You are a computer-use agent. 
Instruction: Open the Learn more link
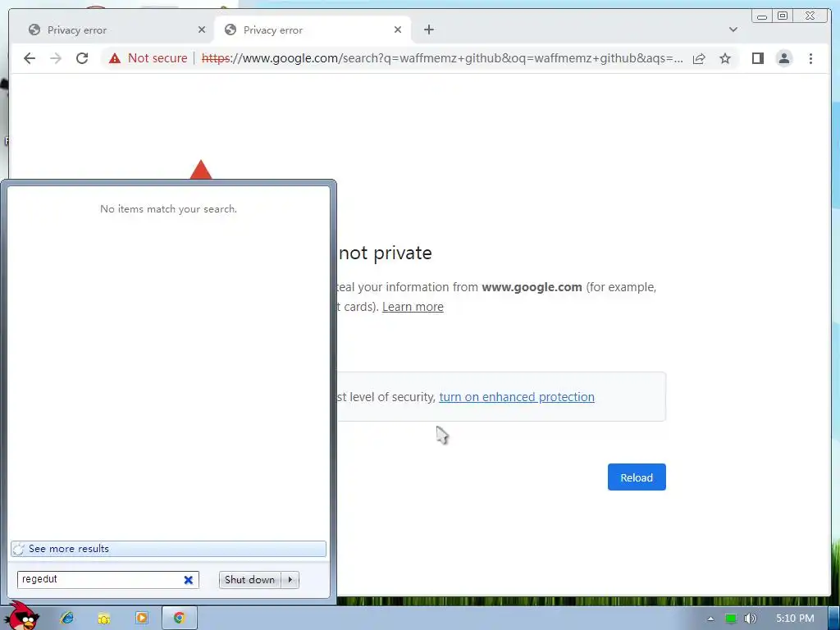413,307
